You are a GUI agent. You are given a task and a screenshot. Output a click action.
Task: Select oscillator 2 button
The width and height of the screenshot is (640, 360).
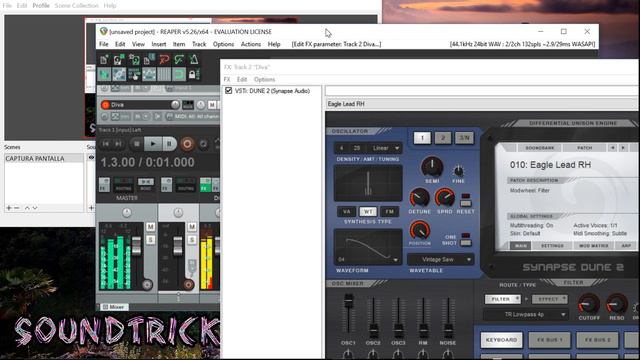click(443, 138)
